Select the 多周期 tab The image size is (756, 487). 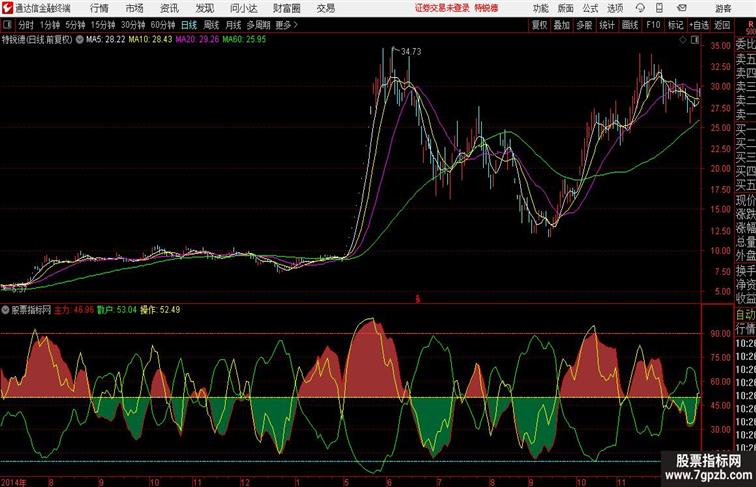coord(258,25)
